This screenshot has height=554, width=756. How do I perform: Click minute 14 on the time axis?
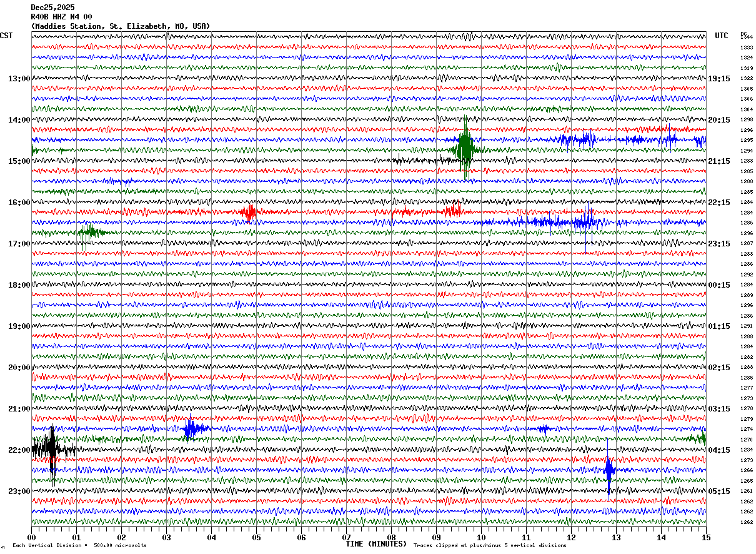661,538
